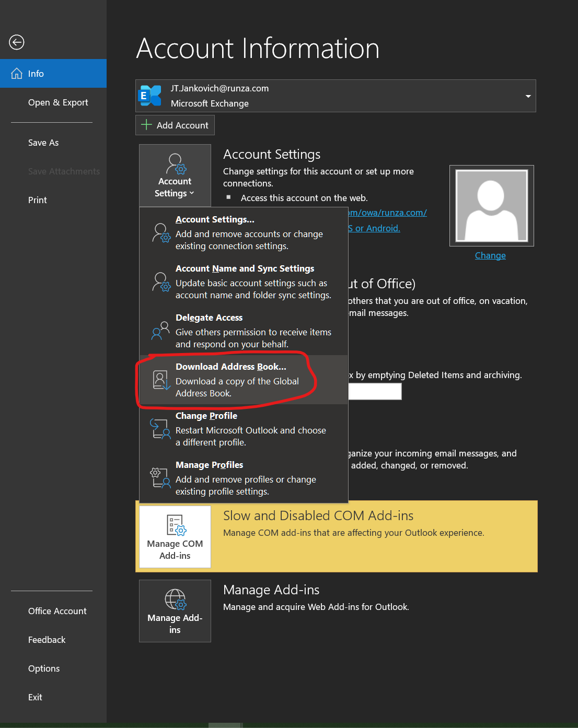The width and height of the screenshot is (578, 728).
Task: Click the back arrow circle icon
Action: [17, 42]
